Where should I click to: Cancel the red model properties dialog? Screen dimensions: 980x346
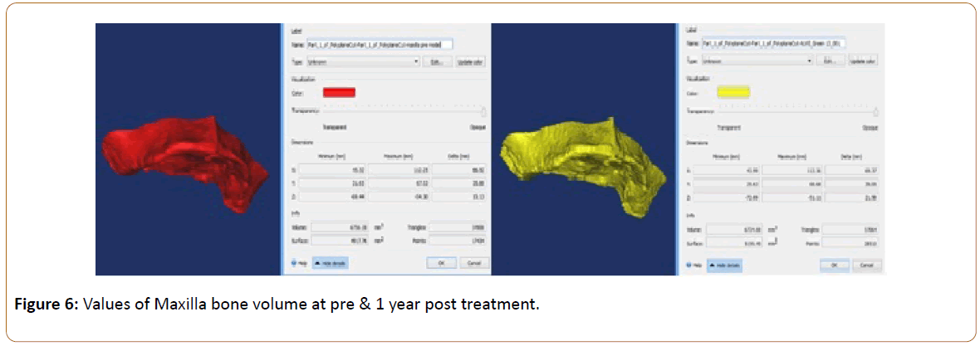pos(474,262)
